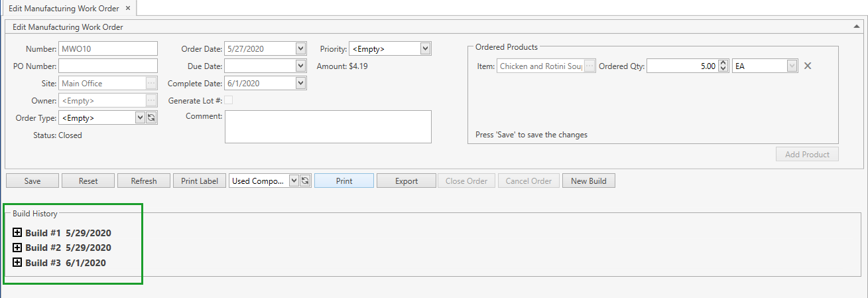The image size is (868, 298).
Task: Open the Order Date picker
Action: (300, 48)
